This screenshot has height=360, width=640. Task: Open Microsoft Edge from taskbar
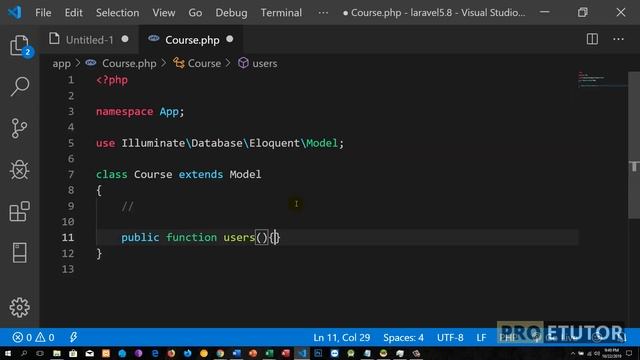tap(155, 353)
